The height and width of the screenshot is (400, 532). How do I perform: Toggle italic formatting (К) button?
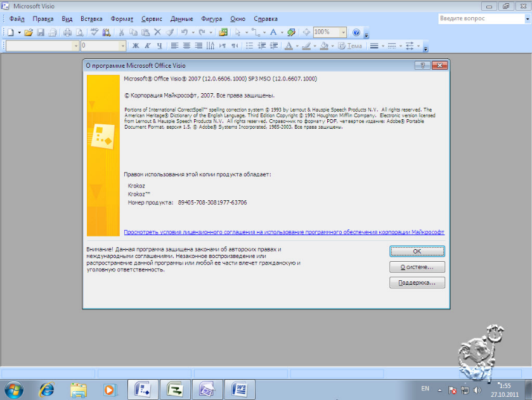pos(147,46)
